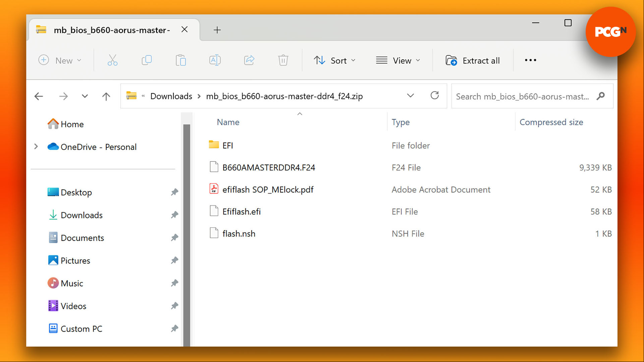Click the Cut scissors icon
This screenshot has height=362, width=644.
(112, 60)
